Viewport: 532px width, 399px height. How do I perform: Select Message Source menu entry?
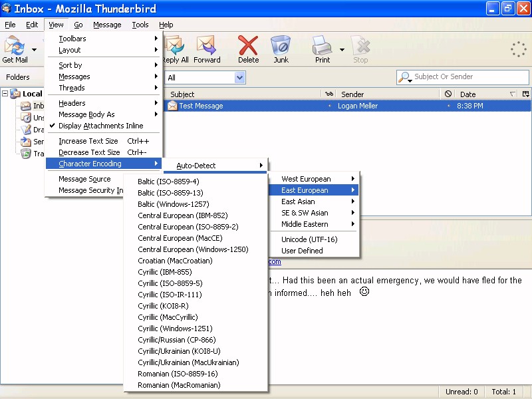tap(84, 179)
